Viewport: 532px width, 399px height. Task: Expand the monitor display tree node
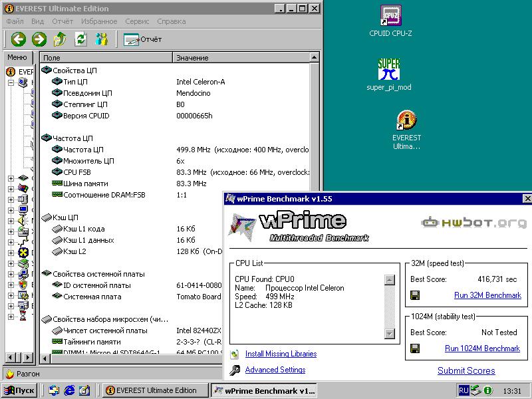click(11, 210)
